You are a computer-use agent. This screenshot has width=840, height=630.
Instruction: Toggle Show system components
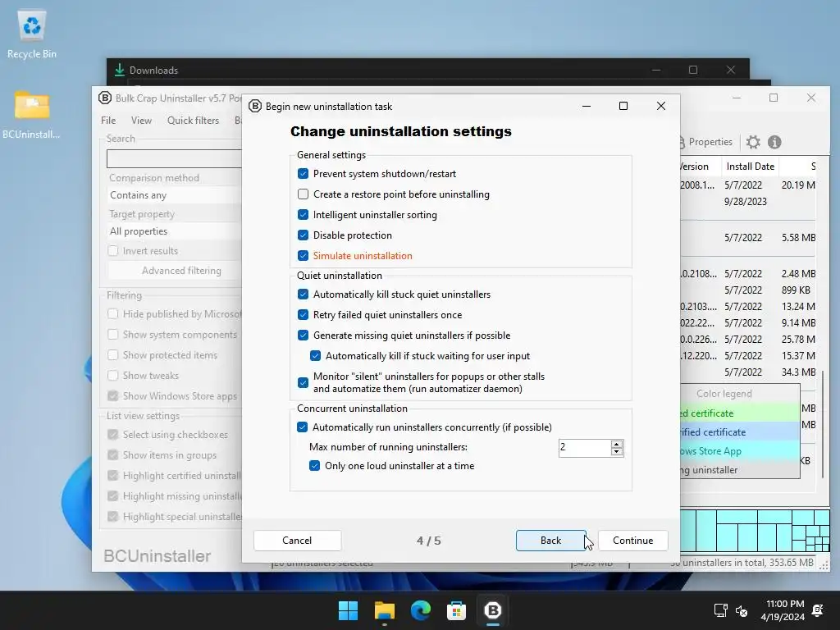point(113,335)
